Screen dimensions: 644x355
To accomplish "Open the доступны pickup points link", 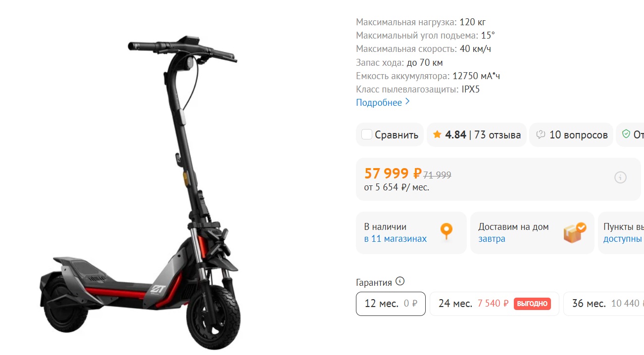I will (x=623, y=239).
